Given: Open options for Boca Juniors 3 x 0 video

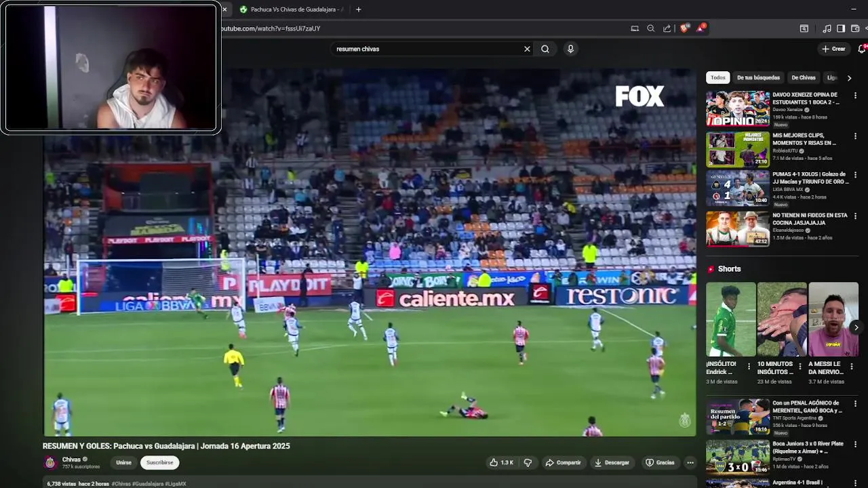Looking at the screenshot, I should 855,445.
